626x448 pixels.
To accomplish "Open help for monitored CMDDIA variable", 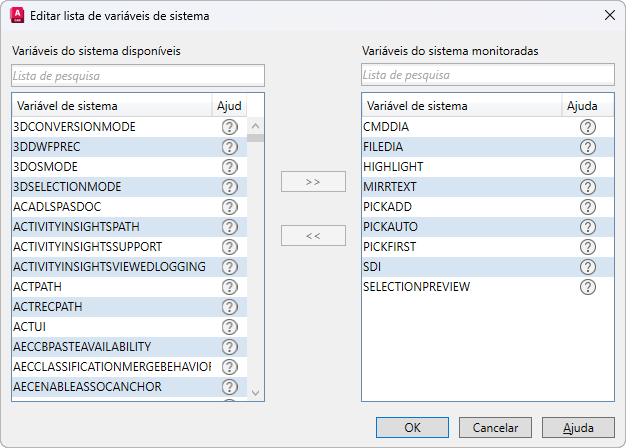I will (x=587, y=127).
